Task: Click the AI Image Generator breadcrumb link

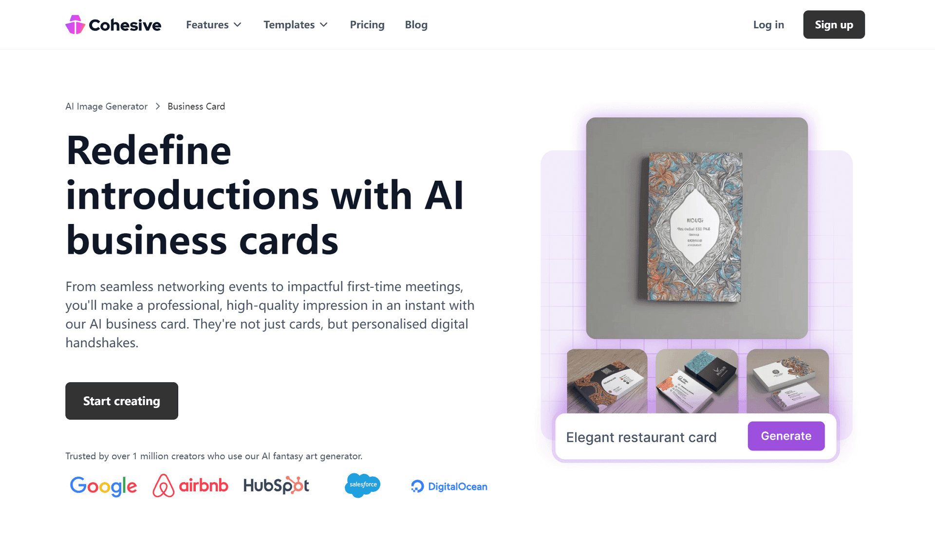Action: point(106,106)
